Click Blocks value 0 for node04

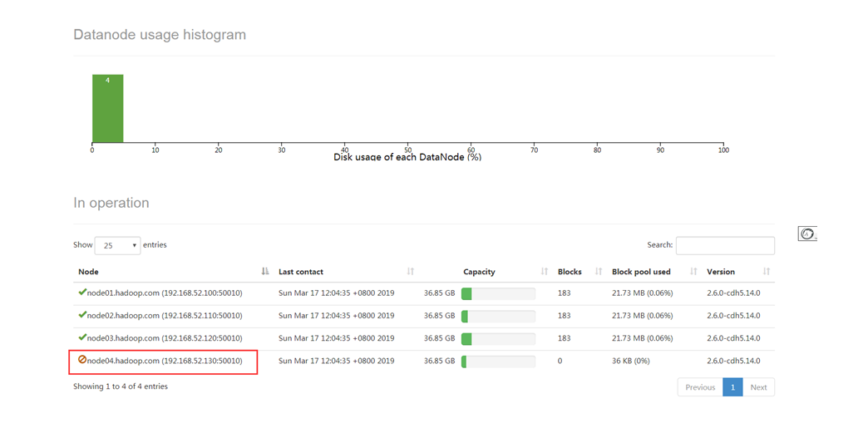[560, 361]
